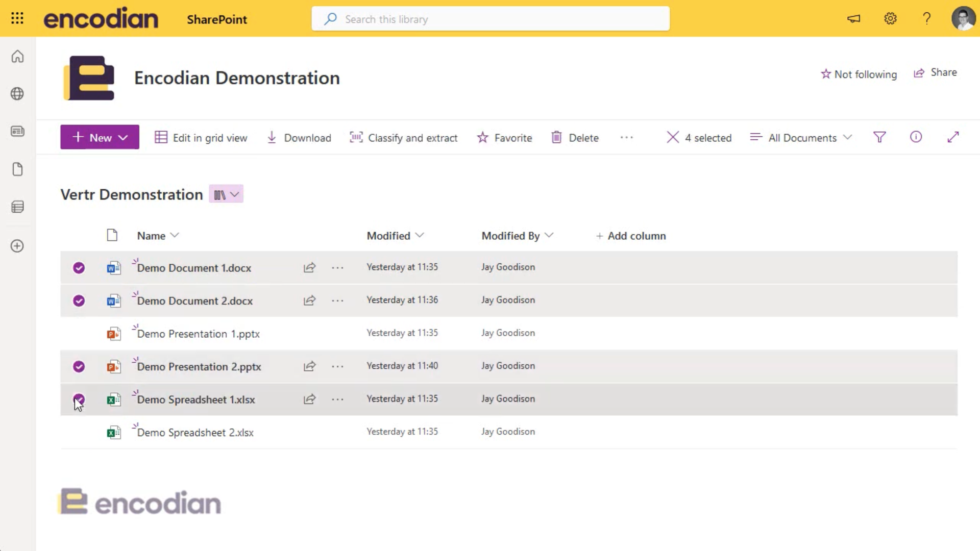The height and width of the screenshot is (551, 980).
Task: Click Jay Goodison in the Demo Spreadsheet 2.xlsx row
Action: [x=508, y=432]
